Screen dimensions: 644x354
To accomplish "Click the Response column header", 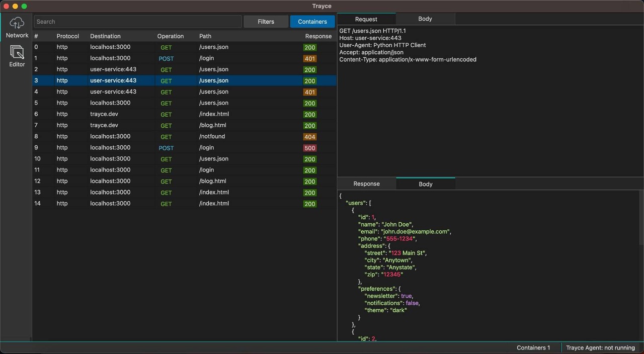I will 318,36.
